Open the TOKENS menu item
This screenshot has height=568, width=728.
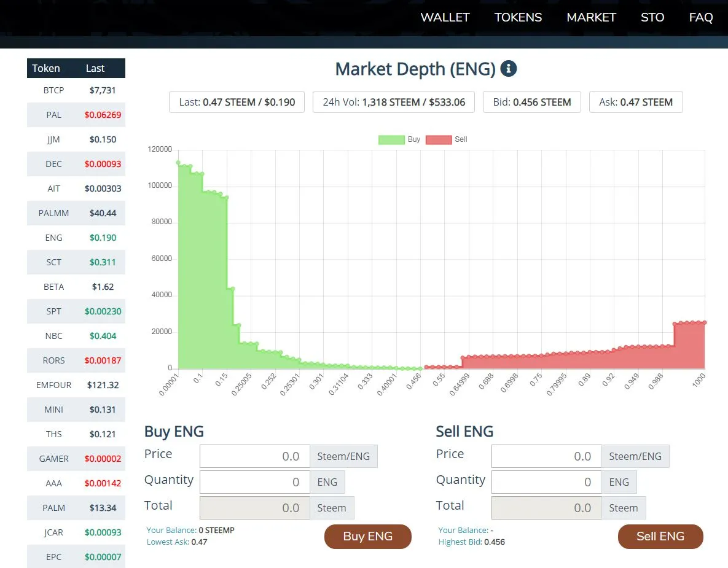pos(518,17)
